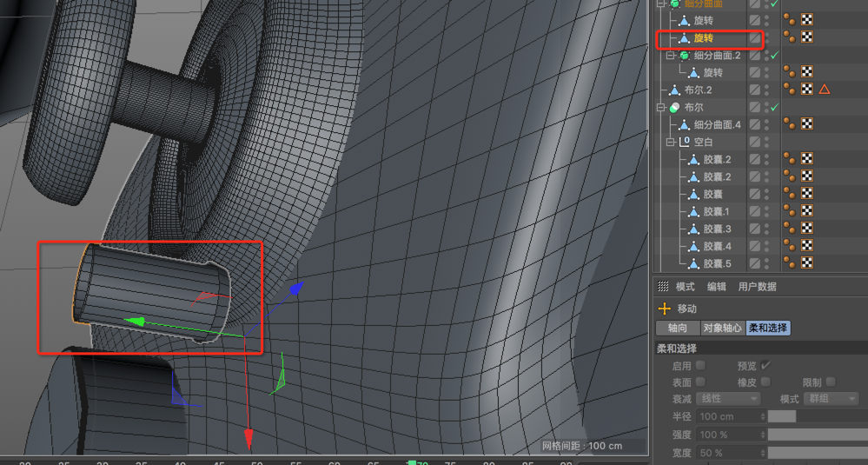Toggle visibility dots on 布尔.2 row

click(x=766, y=90)
